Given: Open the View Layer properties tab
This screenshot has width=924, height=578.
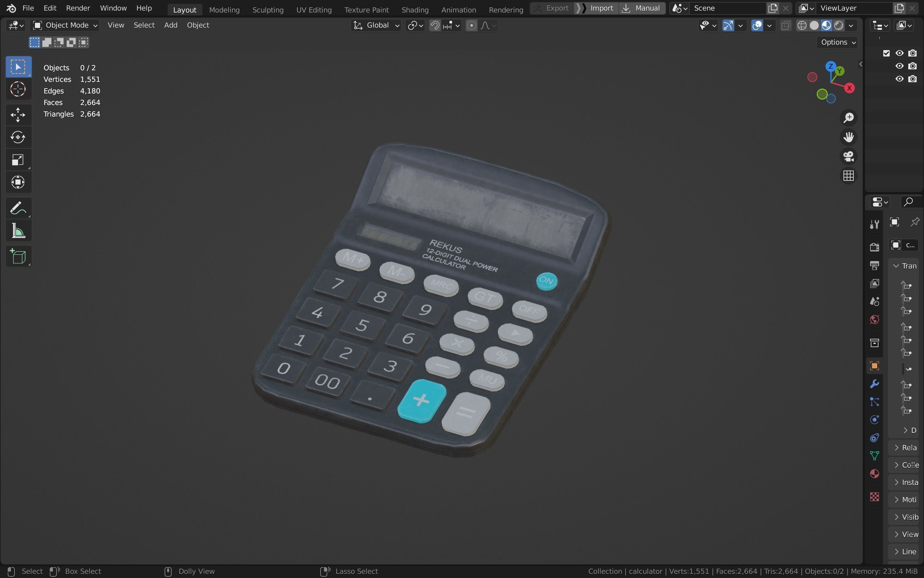Looking at the screenshot, I should click(x=874, y=283).
